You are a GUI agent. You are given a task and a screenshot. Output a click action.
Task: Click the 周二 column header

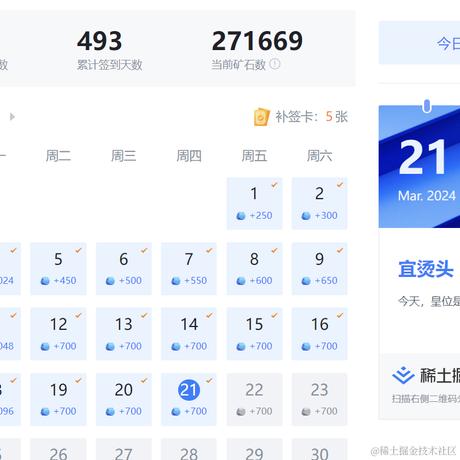(58, 156)
